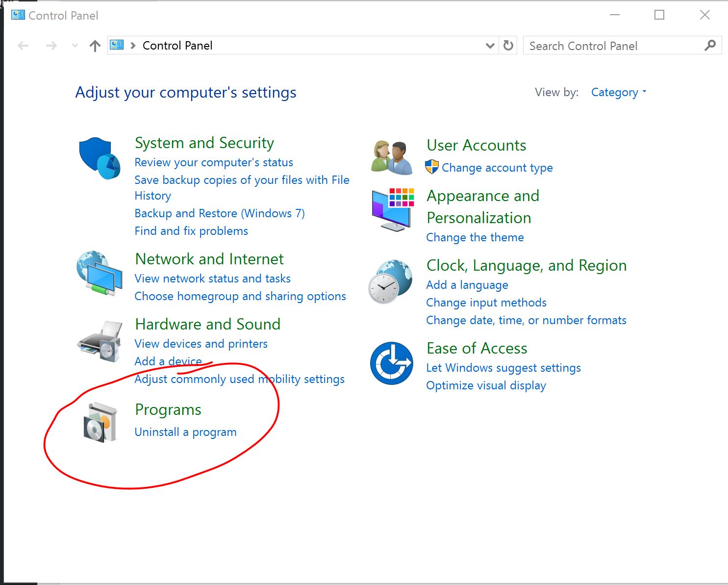Click the Control Panel text in address bar

pos(177,46)
